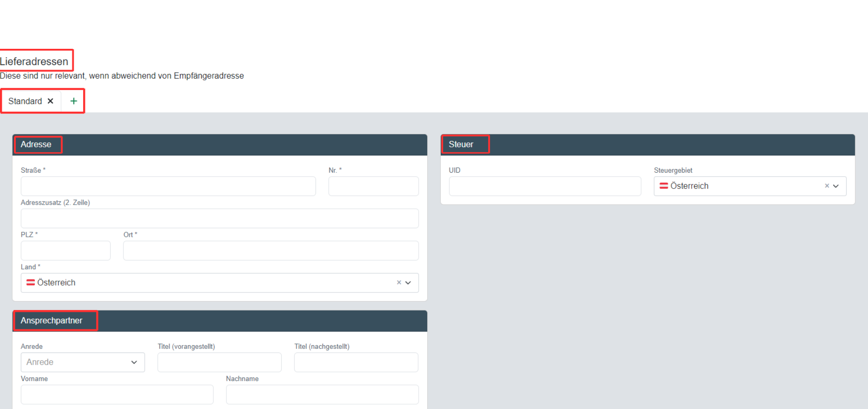Click the Vorname input field
Viewport: 868px width, 409px height.
[117, 394]
